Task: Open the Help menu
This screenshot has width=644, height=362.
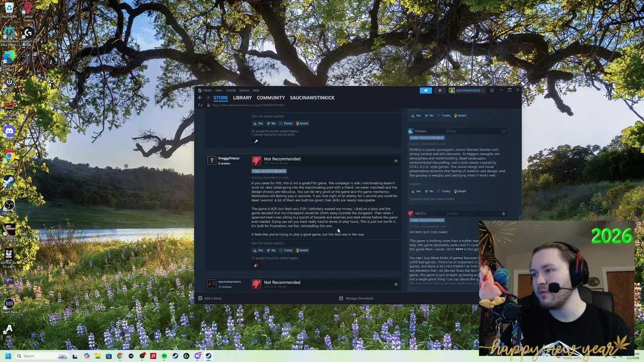Action: pos(256,90)
